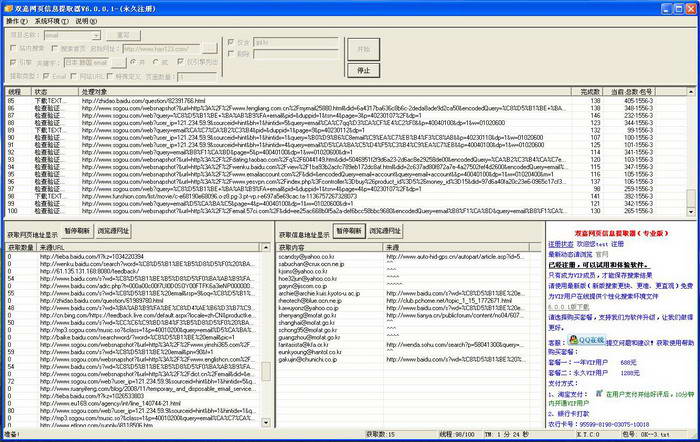The height and width of the screenshot is (442, 700).
Task: Toggle the 仅引擎列出 checkbox
Action: (180, 62)
